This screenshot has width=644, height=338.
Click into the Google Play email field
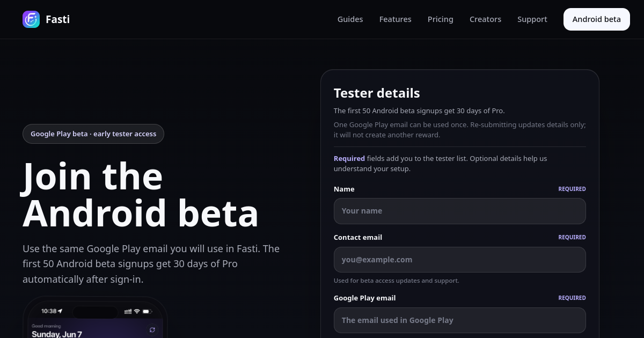460,320
